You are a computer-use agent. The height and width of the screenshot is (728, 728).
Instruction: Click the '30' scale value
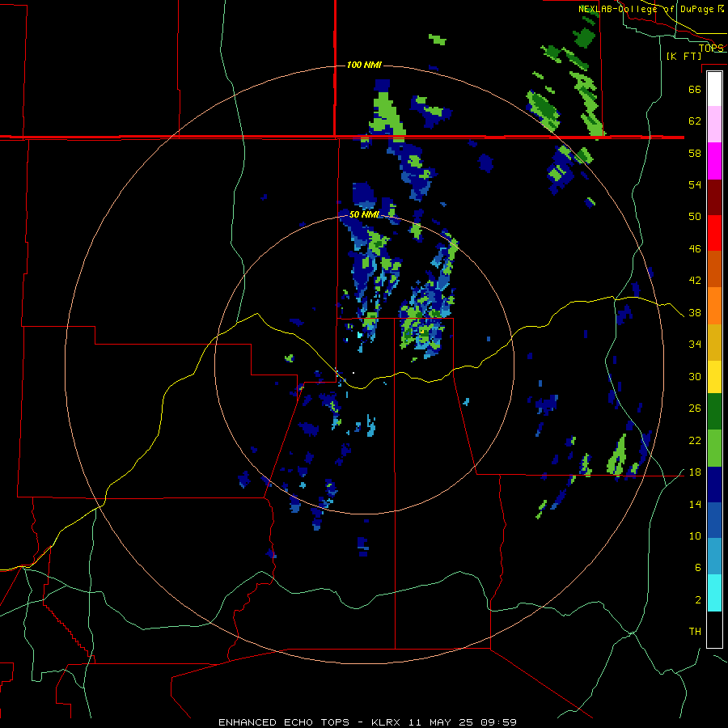coord(695,376)
